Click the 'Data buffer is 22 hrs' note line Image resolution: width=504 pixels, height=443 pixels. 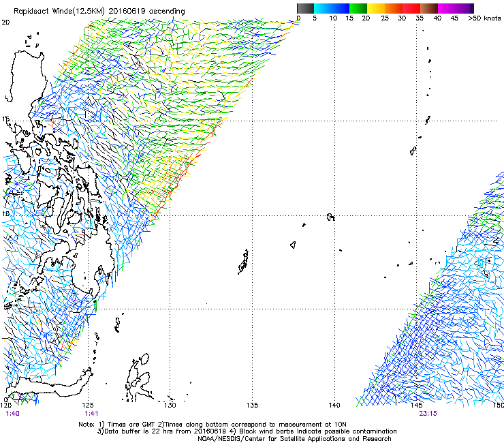point(247,431)
